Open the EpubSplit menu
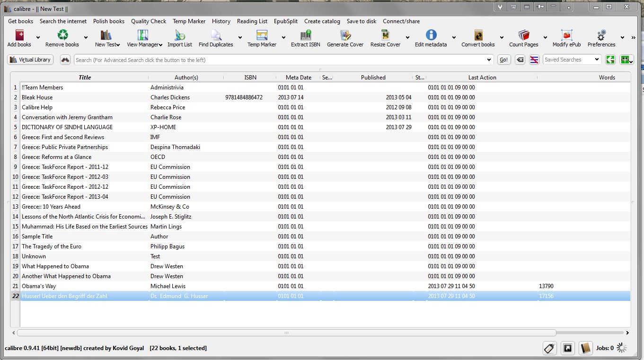The width and height of the screenshot is (644, 360). tap(286, 21)
